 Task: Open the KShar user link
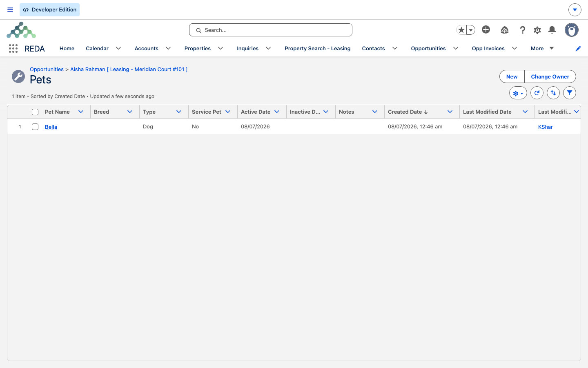(546, 127)
